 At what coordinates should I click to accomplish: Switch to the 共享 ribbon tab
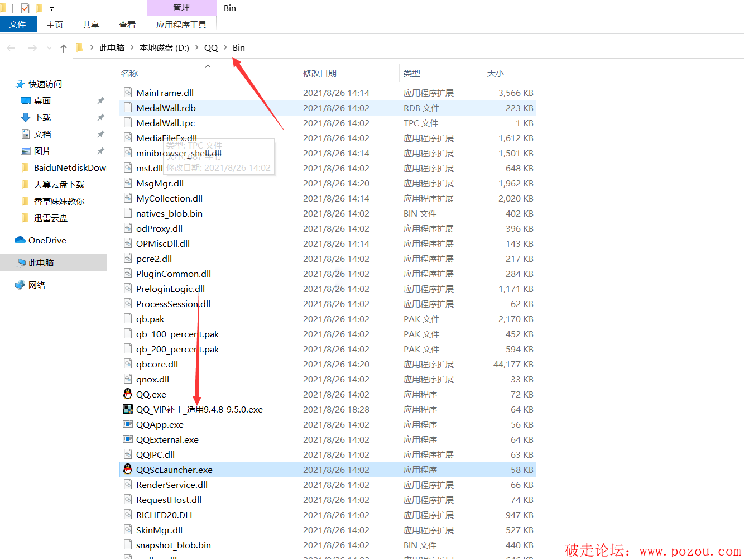[91, 25]
